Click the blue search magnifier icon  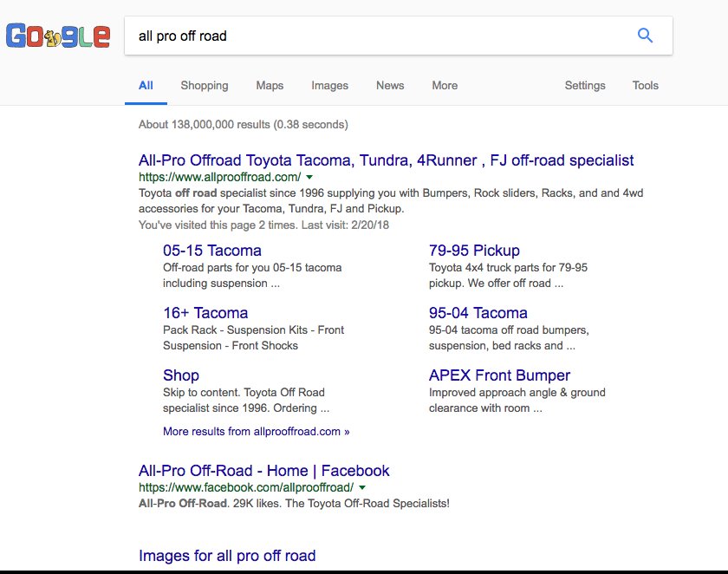[x=645, y=36]
